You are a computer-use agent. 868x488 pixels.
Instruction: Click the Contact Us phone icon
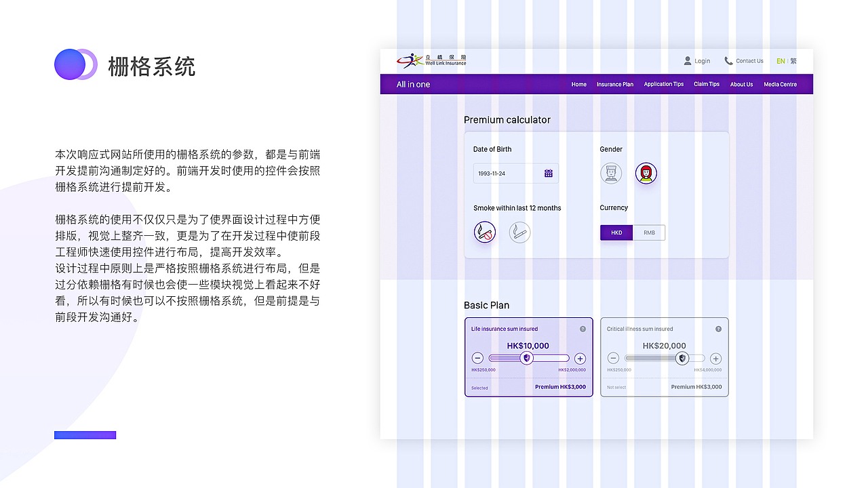click(x=728, y=61)
